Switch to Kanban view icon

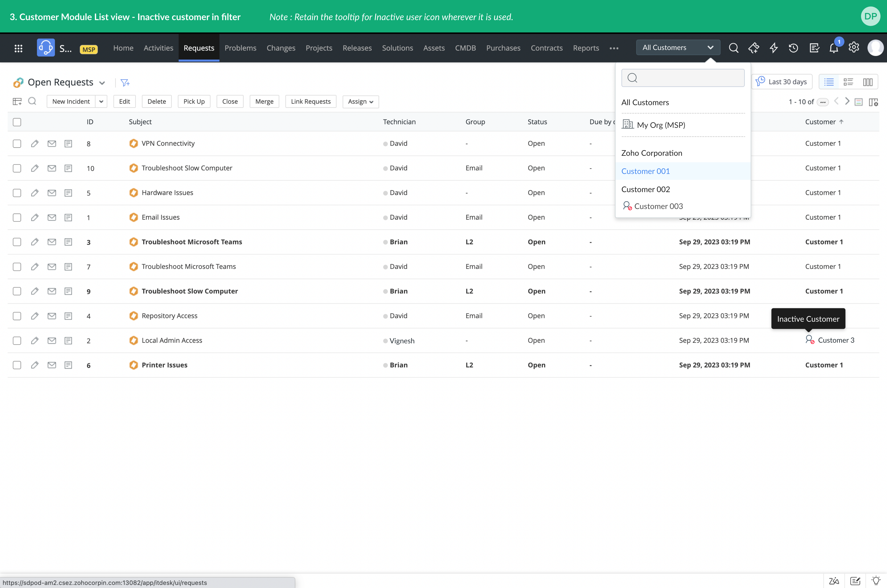tap(868, 82)
